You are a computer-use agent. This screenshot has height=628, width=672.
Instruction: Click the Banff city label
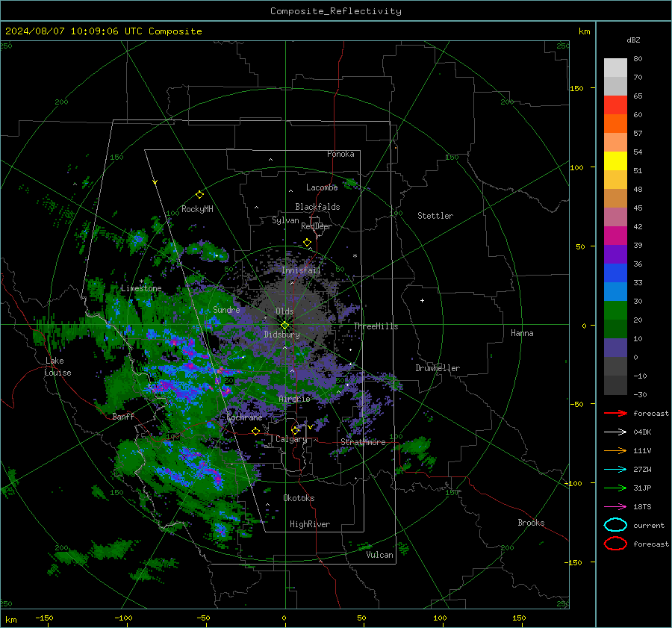[123, 416]
